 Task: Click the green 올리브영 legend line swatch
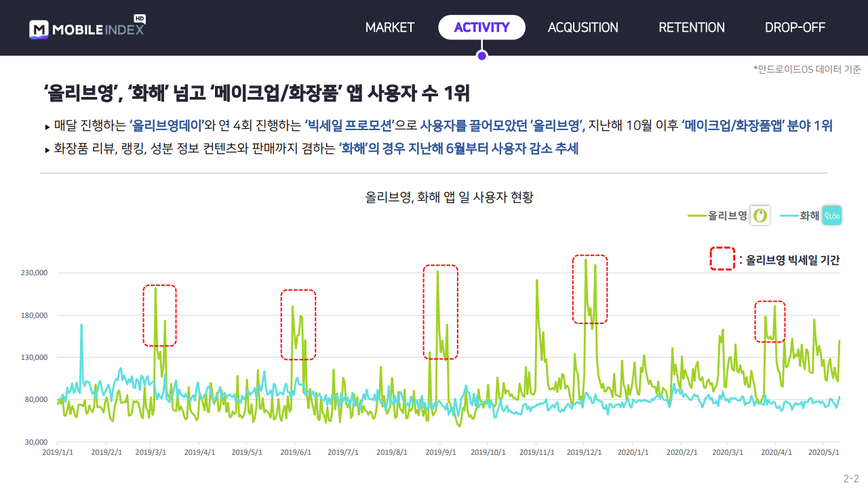pos(697,216)
